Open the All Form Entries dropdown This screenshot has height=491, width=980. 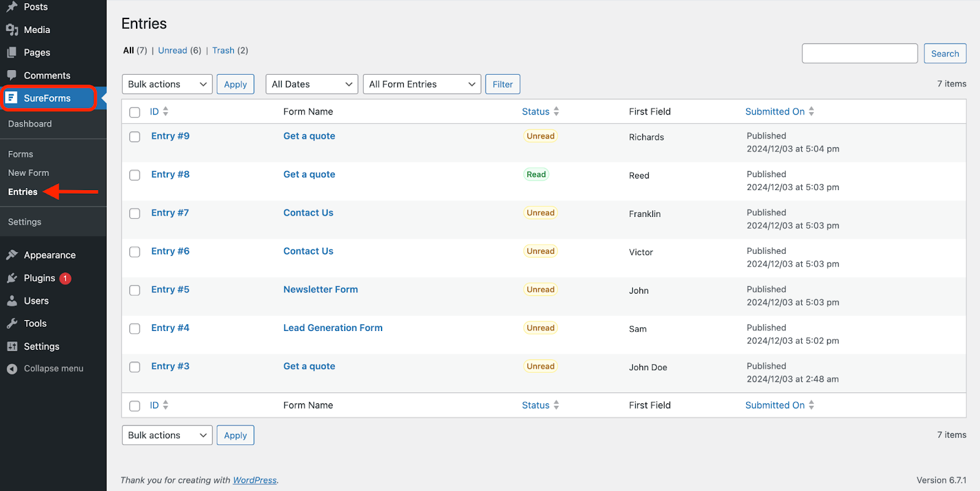tap(422, 84)
